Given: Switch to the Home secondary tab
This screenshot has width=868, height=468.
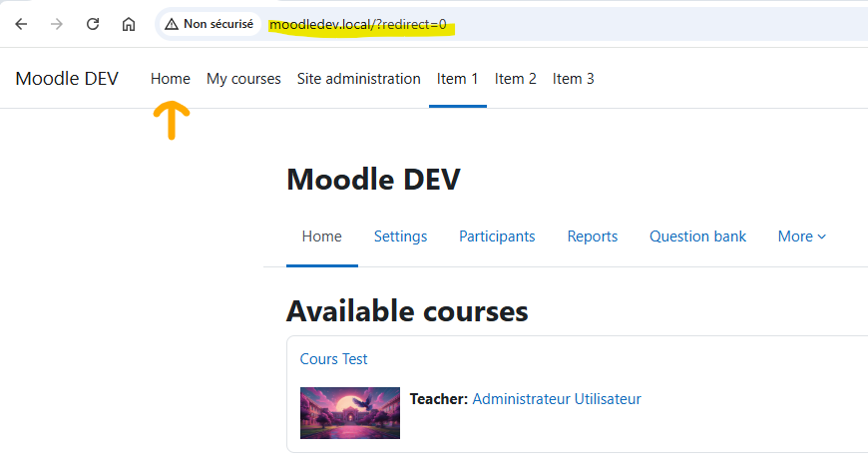Looking at the screenshot, I should click(x=321, y=236).
